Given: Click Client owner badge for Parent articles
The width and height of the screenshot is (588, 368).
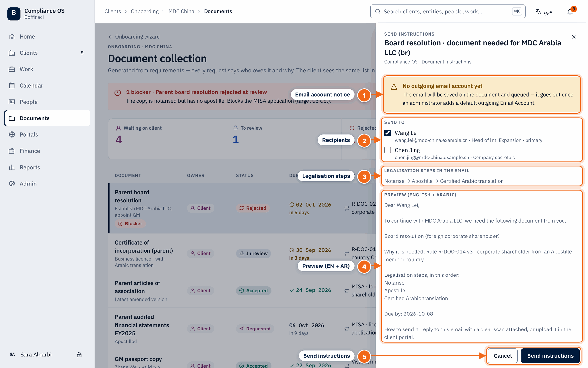Looking at the screenshot, I should [201, 291].
